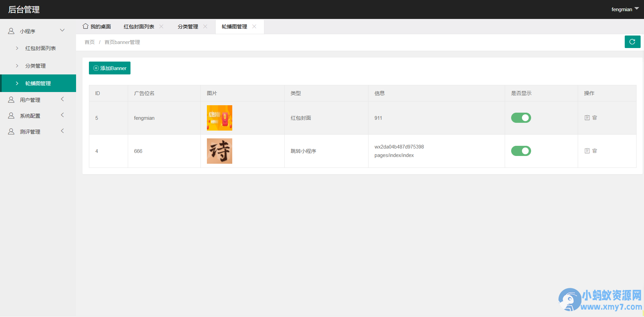Viewport: 644px width, 317px height.
Task: Open 轮播图管理 in sidebar
Action: coord(38,83)
